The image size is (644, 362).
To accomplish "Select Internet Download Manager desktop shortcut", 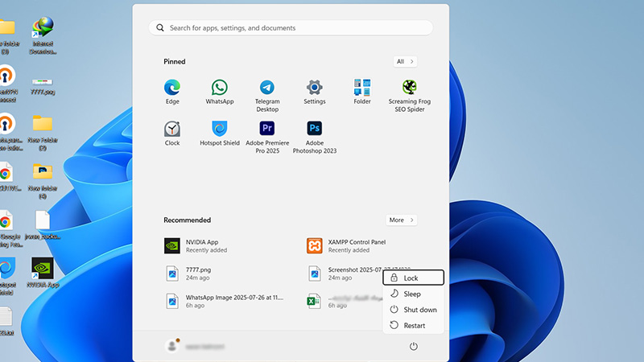I will [43, 35].
